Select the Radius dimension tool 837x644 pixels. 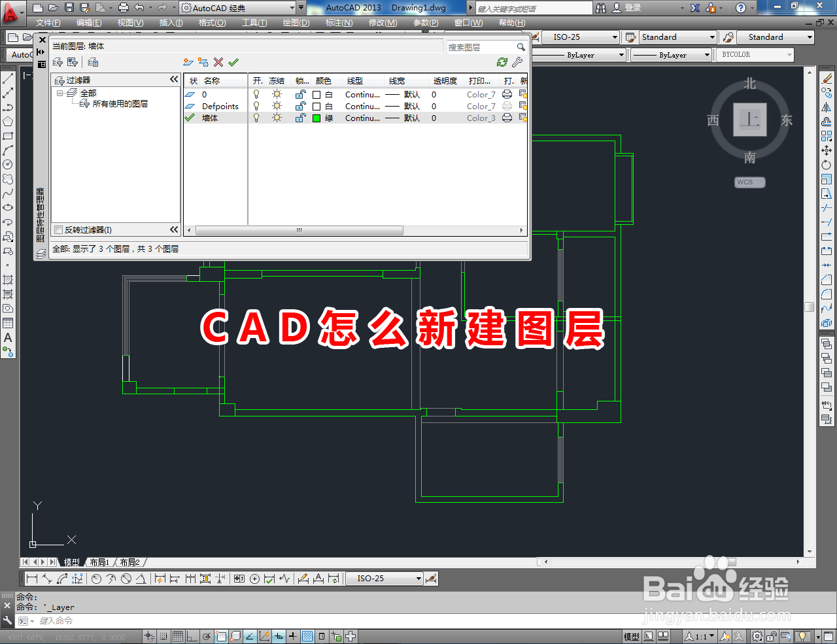97,579
